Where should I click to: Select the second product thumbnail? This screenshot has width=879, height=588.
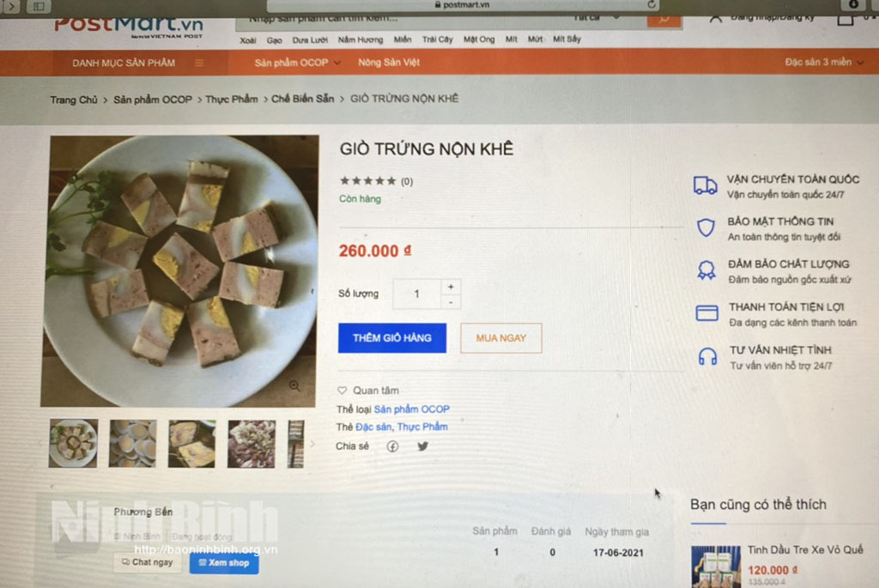[132, 443]
